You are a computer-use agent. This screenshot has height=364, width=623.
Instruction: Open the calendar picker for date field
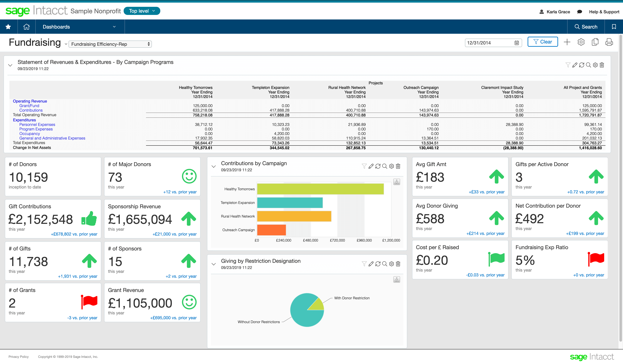pyautogui.click(x=516, y=43)
